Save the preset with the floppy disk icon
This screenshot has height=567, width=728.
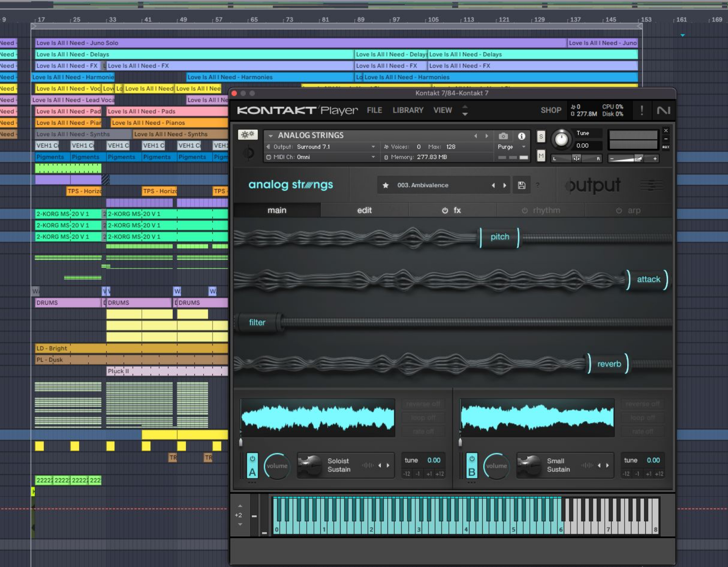click(x=521, y=185)
